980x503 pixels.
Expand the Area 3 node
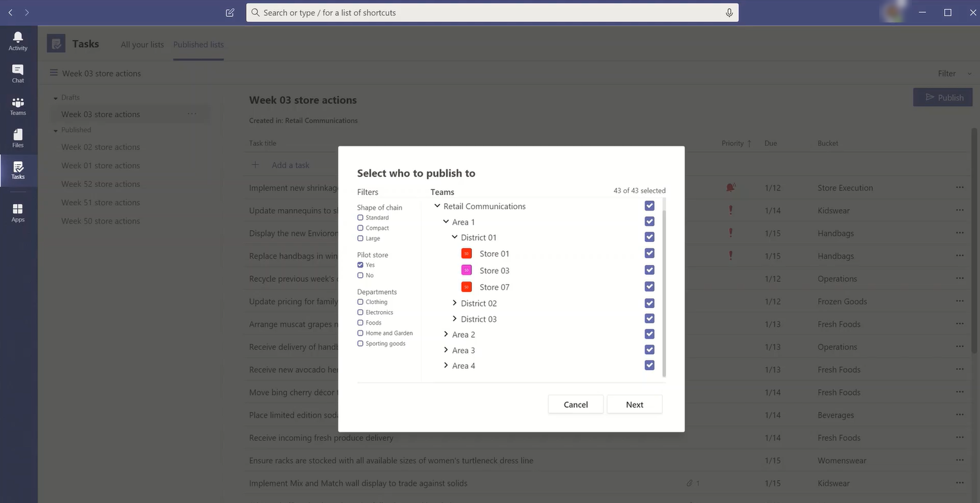(x=446, y=350)
